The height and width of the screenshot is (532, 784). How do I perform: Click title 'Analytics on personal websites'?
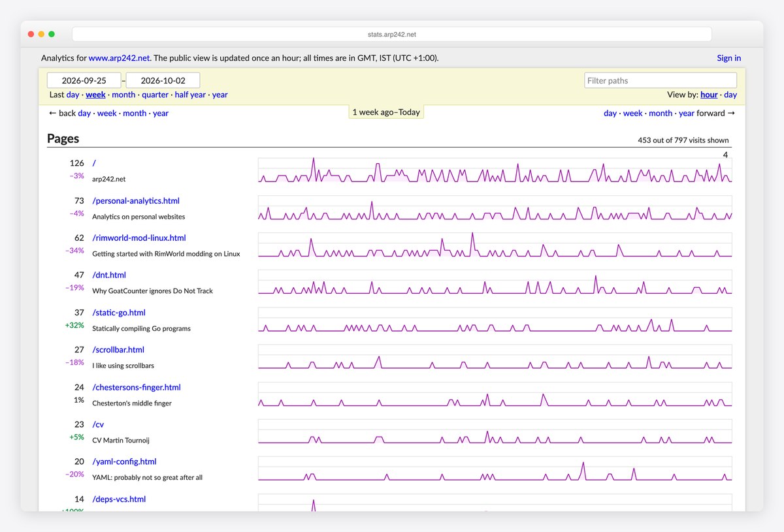[139, 217]
